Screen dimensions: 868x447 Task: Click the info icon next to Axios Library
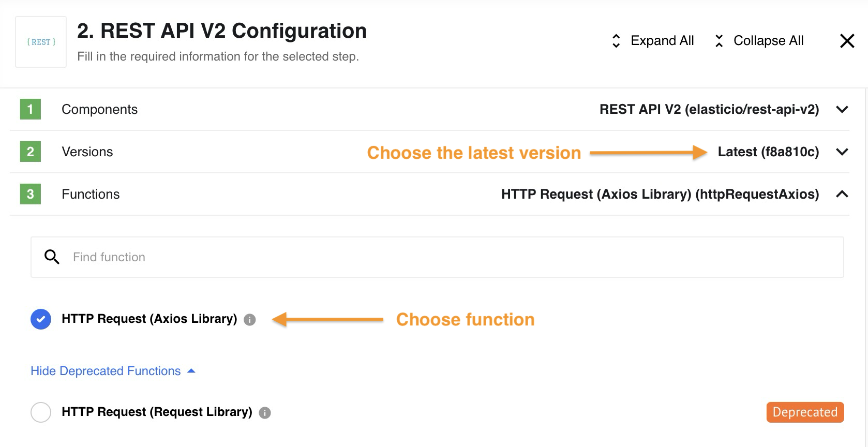click(250, 320)
